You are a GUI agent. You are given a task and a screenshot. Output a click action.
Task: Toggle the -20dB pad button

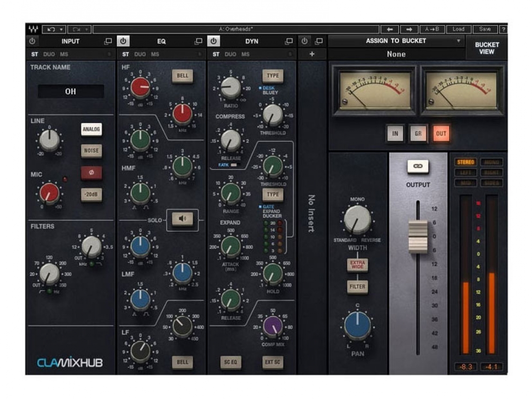[x=91, y=194]
